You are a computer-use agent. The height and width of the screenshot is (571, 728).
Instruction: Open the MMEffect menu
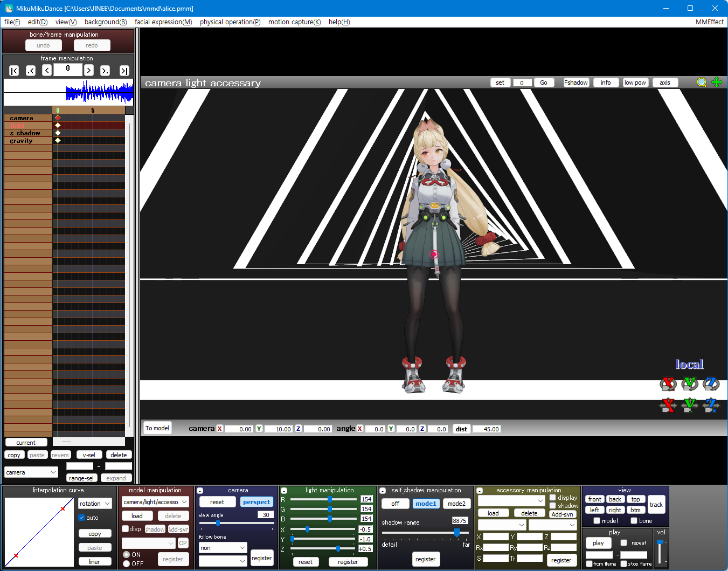[x=710, y=22]
